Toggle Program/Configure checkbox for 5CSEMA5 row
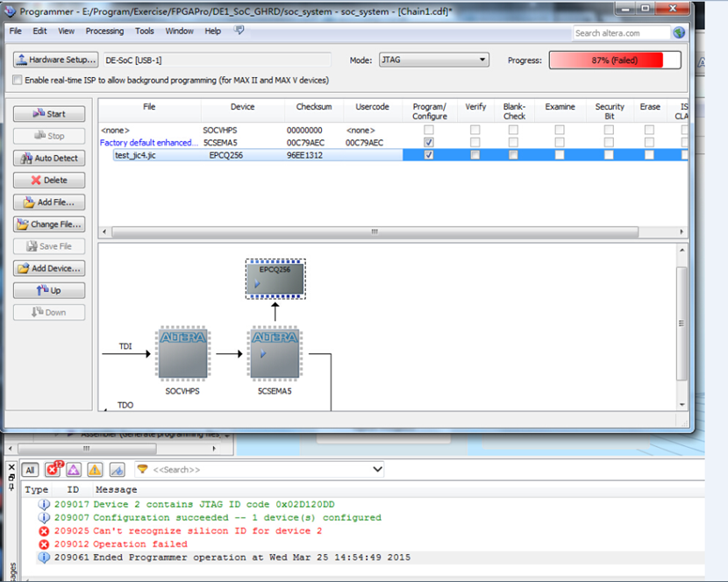Viewport: 728px width, 582px height. [x=429, y=142]
